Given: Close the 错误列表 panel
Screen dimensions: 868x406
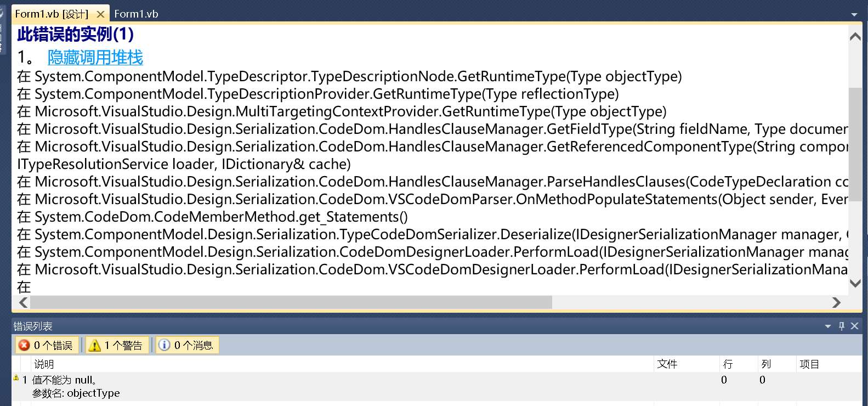Looking at the screenshot, I should (854, 326).
